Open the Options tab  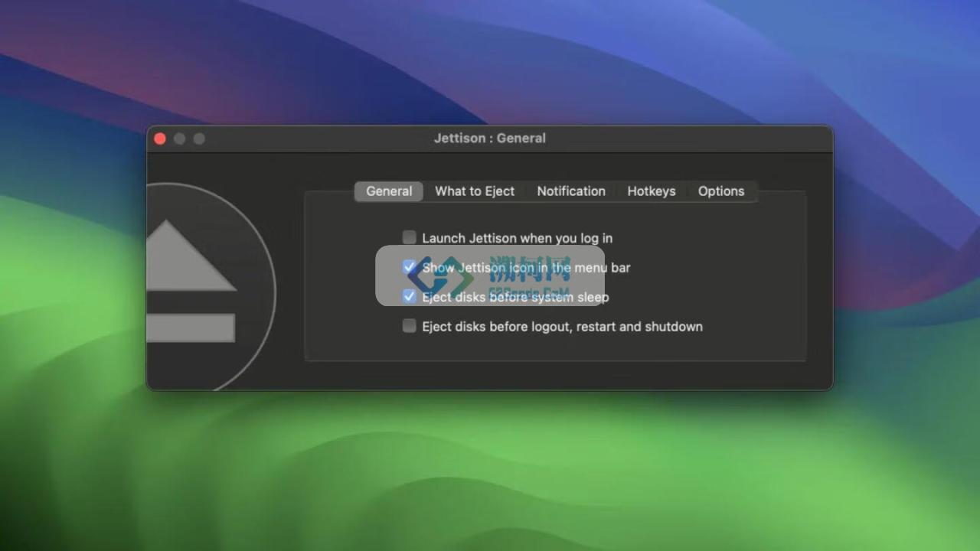pos(721,191)
